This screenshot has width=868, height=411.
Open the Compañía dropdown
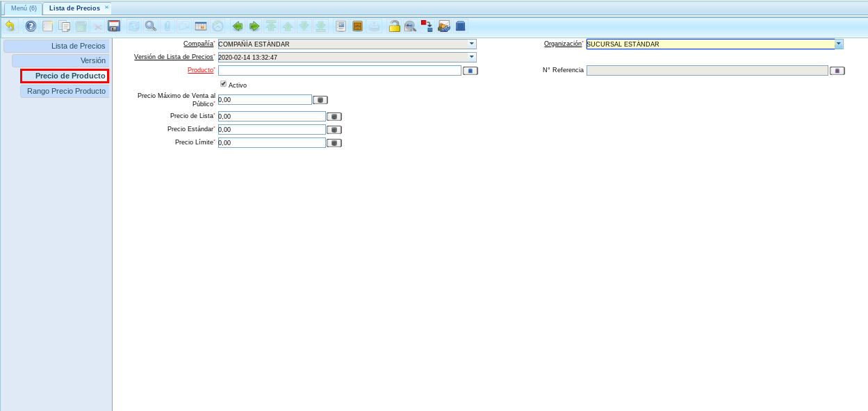[472, 44]
